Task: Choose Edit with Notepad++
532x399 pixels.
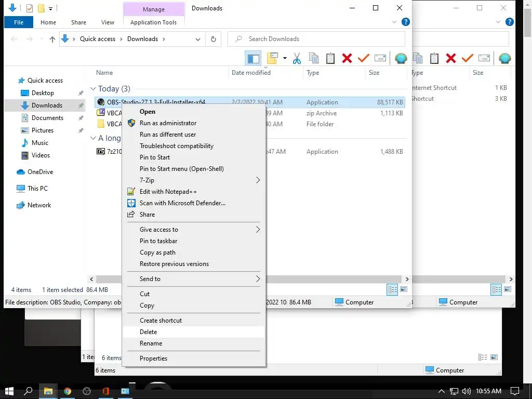Action: (193, 192)
